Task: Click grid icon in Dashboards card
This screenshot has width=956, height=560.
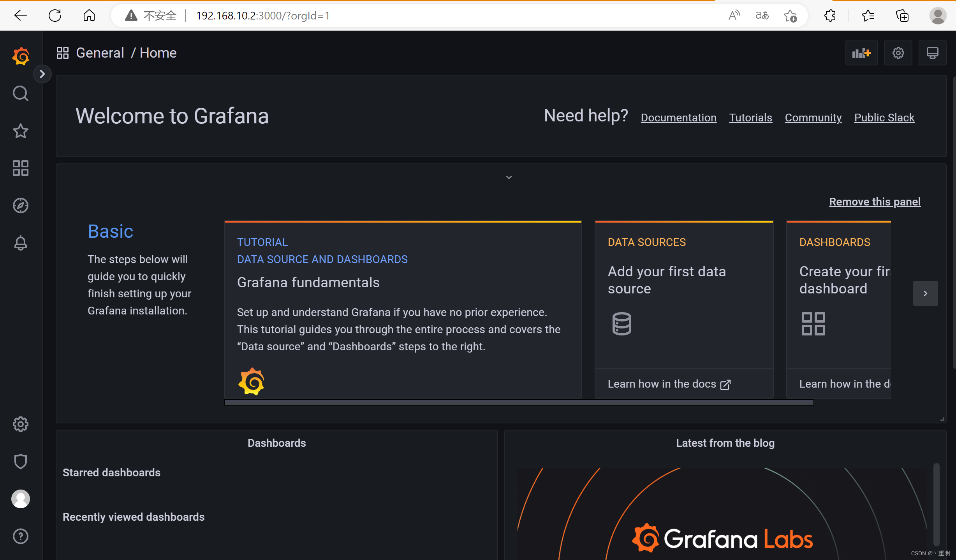Action: point(813,323)
